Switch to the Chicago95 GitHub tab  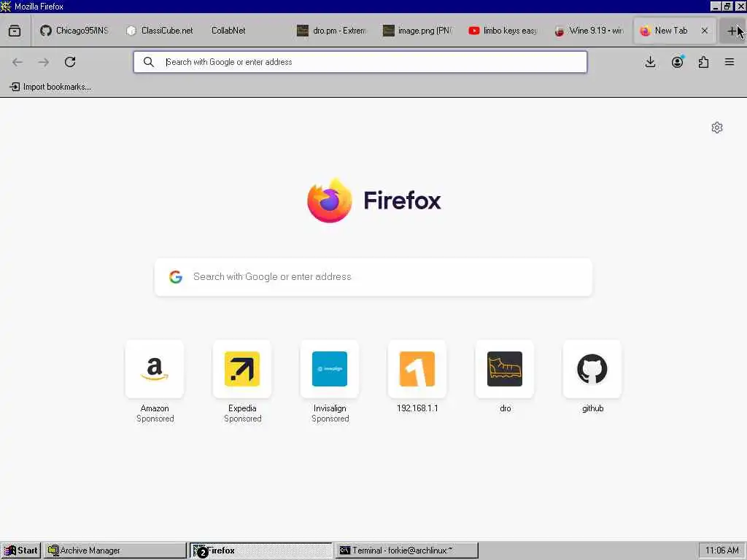(74, 31)
